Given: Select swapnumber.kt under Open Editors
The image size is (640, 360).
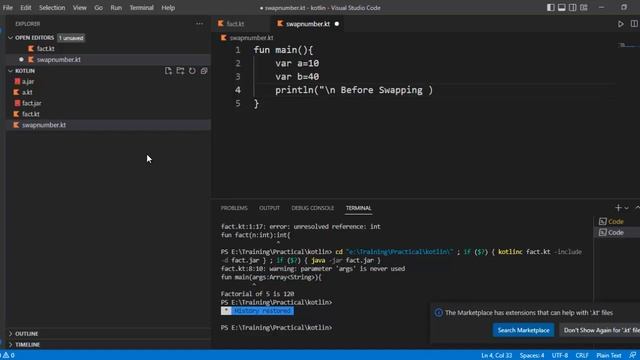Looking at the screenshot, I should pyautogui.click(x=59, y=60).
